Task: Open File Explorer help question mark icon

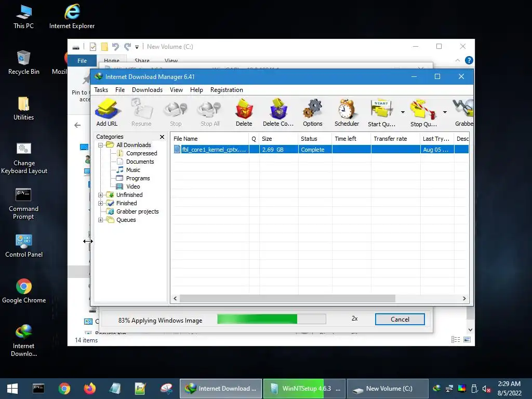Action: tap(469, 60)
